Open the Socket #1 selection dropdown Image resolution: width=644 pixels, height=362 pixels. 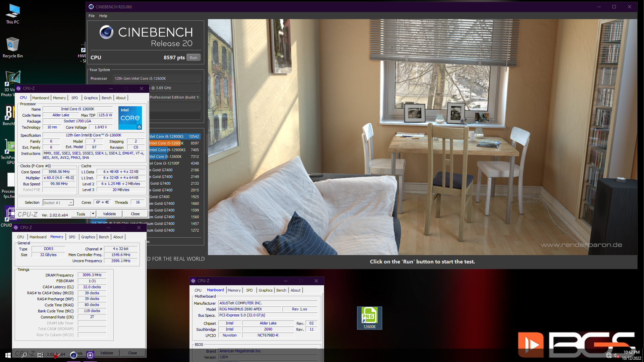click(x=58, y=203)
